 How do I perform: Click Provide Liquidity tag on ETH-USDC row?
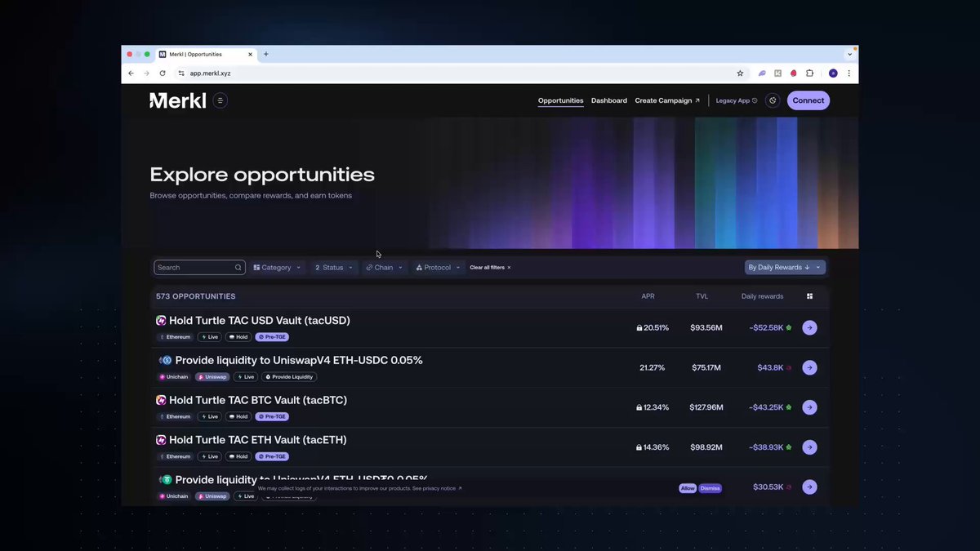pyautogui.click(x=289, y=377)
